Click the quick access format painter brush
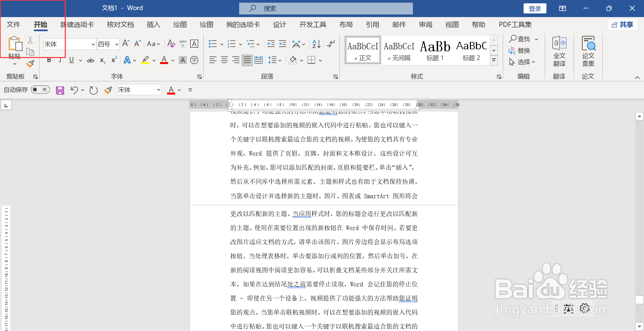The width and height of the screenshot is (644, 331). tap(108, 90)
